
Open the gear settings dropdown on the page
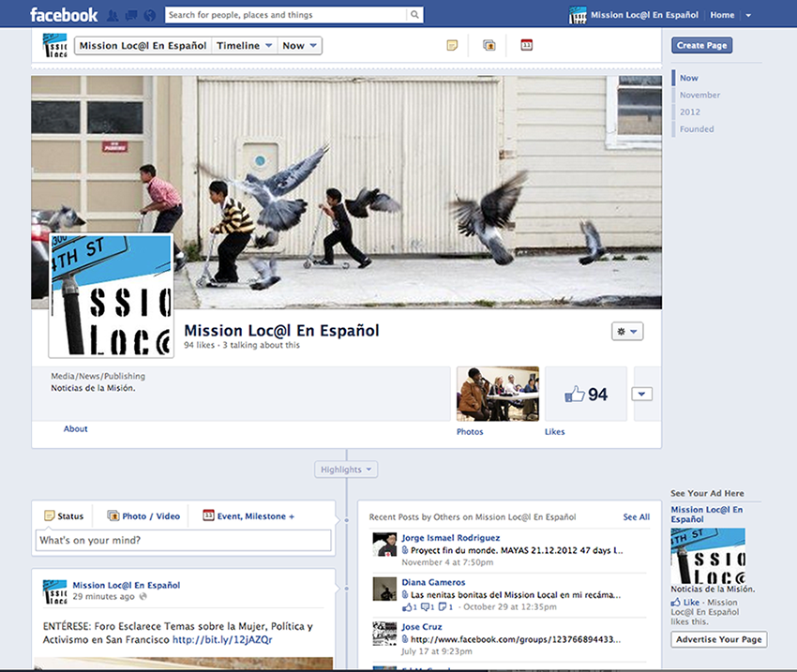pos(626,332)
